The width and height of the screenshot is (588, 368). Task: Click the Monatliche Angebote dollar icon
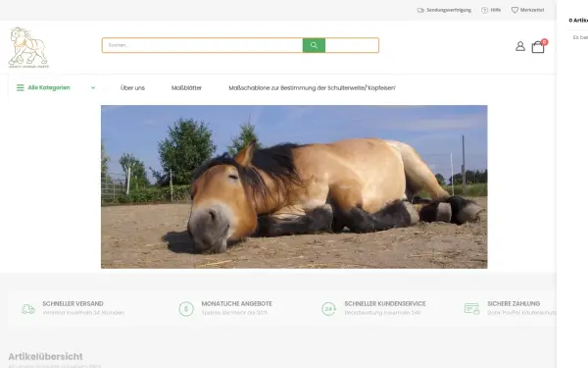(x=186, y=309)
